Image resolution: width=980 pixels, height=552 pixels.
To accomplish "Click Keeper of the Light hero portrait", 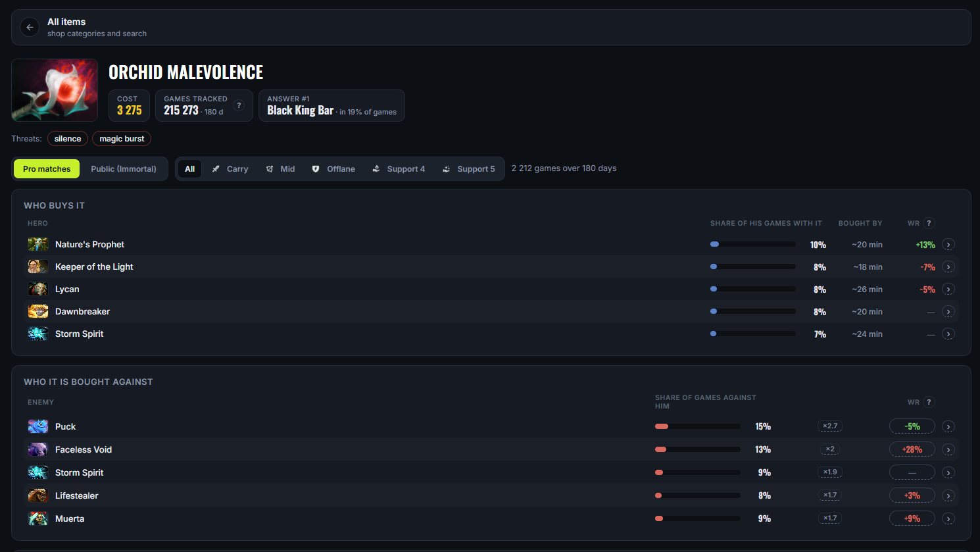I will pyautogui.click(x=38, y=266).
